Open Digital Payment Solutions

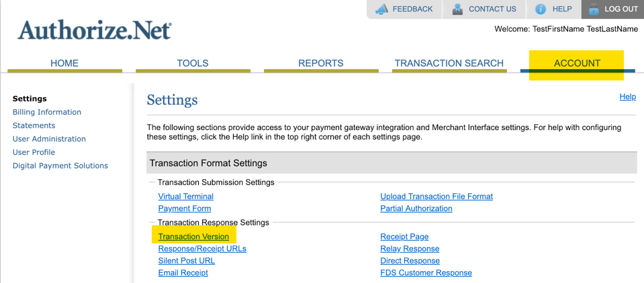point(60,166)
